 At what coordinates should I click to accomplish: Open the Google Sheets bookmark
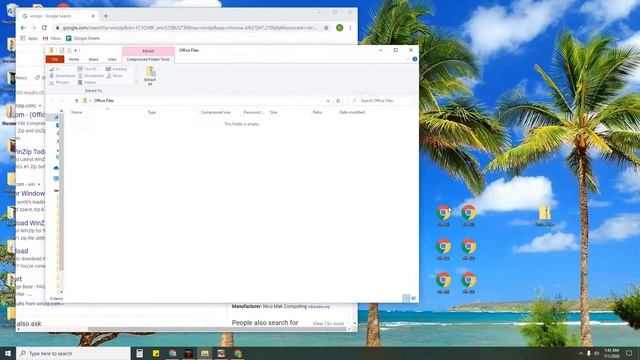(x=83, y=38)
